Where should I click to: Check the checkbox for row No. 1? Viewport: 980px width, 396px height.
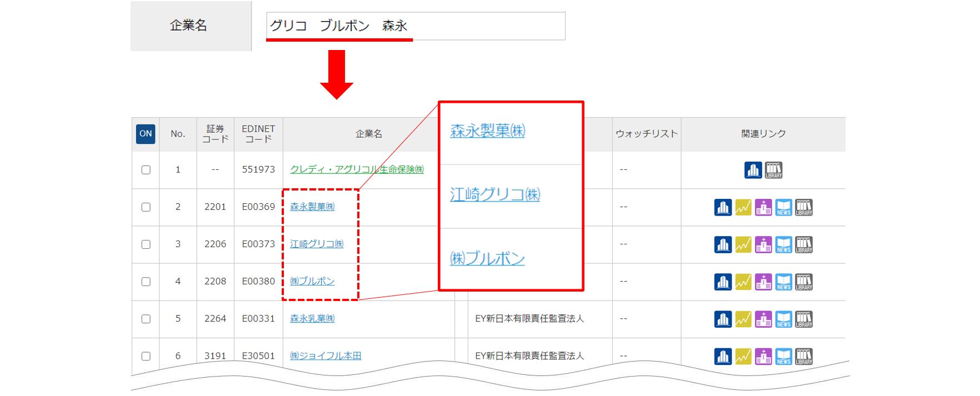click(146, 170)
